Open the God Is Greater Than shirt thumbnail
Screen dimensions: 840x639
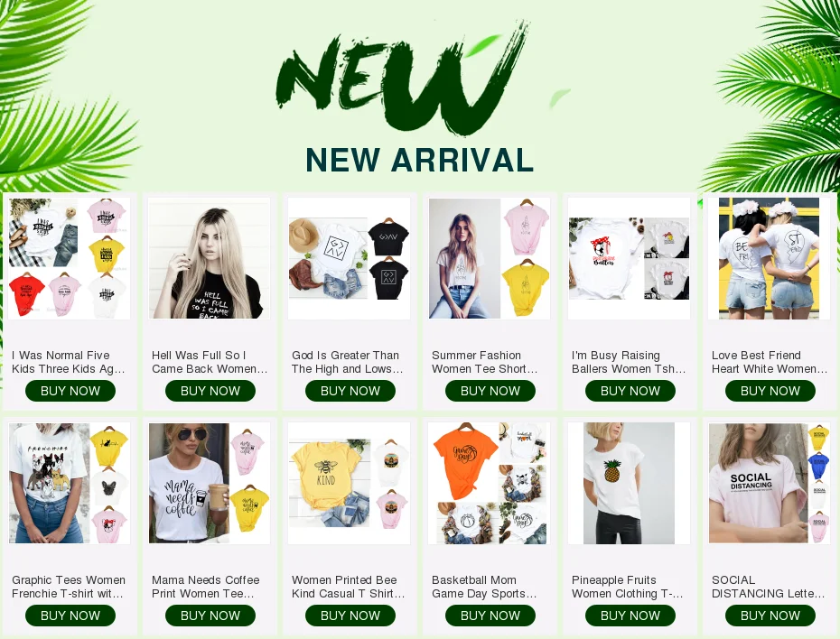[350, 258]
